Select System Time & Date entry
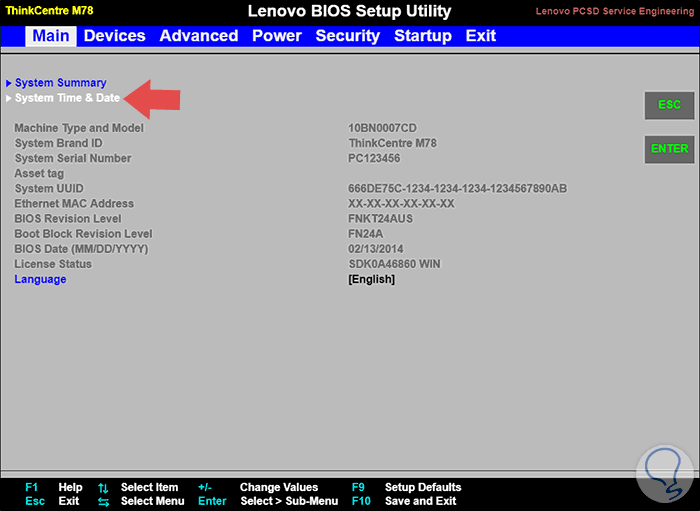The height and width of the screenshot is (511, 700). coord(67,98)
